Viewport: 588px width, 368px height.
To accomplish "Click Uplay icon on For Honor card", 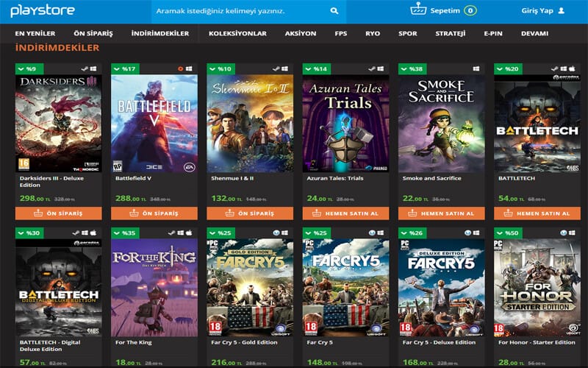I will (x=563, y=233).
